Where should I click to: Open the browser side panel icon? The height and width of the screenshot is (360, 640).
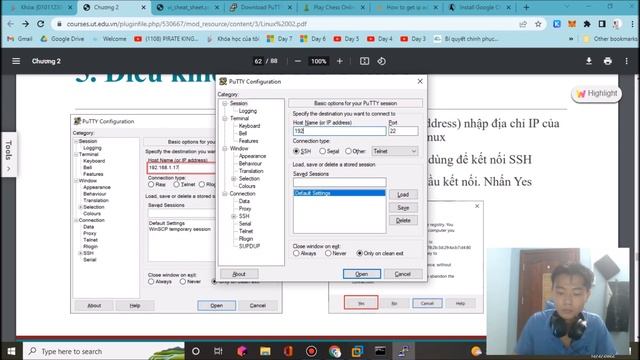[602, 24]
